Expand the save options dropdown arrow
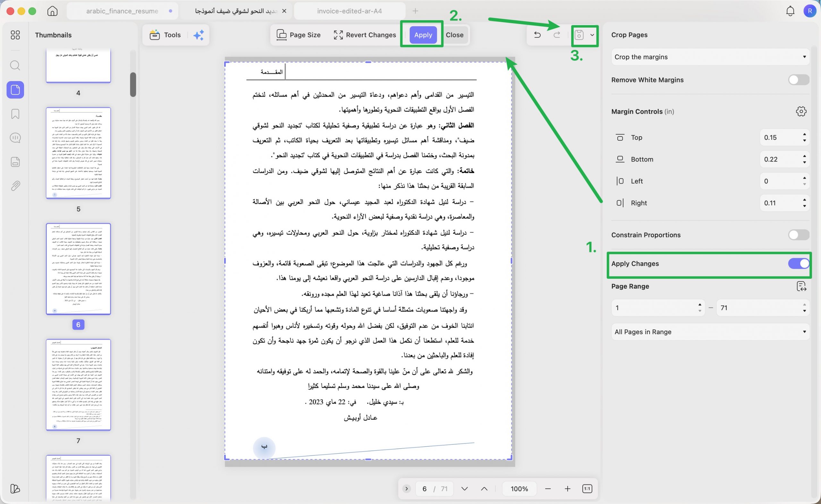821x504 pixels. [592, 35]
